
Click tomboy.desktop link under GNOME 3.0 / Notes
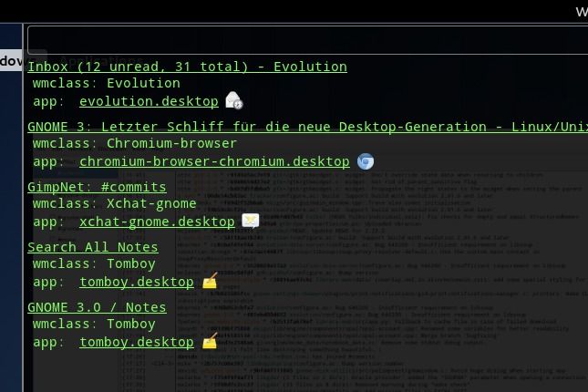pyautogui.click(x=137, y=342)
